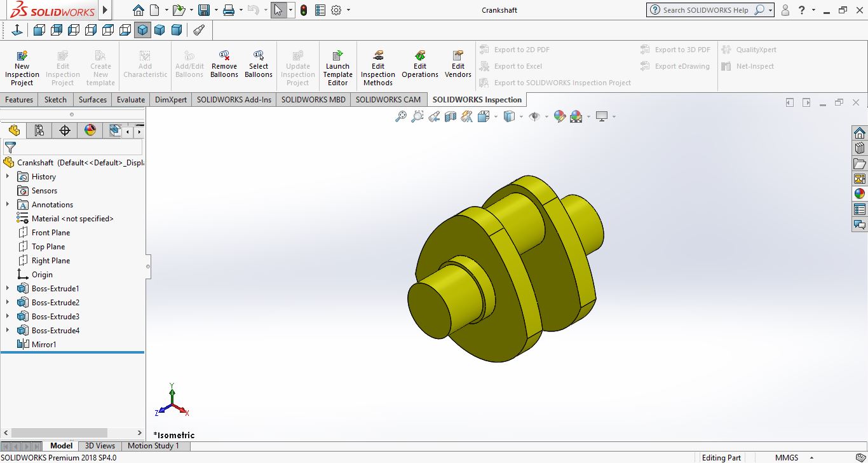Click the Rebuild traffic light icon
Viewport: 868px width, 463px height.
click(x=304, y=10)
